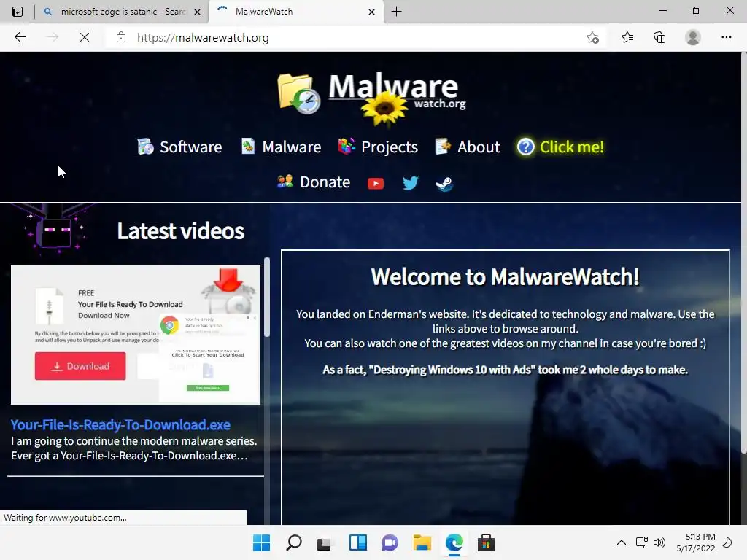This screenshot has width=747, height=560.
Task: Close the 'microsoft edge is satanic' tab
Action: 197,12
